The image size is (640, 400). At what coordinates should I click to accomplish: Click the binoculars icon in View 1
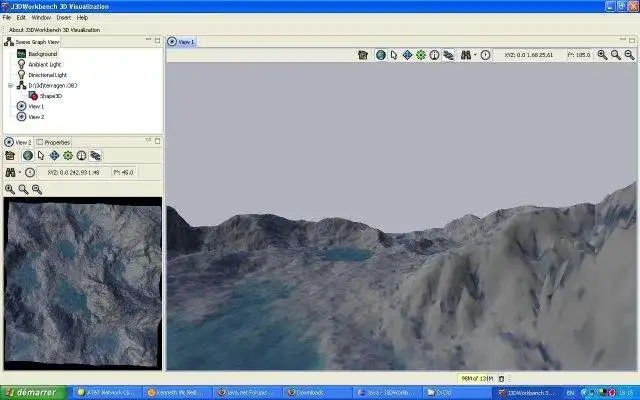point(466,55)
